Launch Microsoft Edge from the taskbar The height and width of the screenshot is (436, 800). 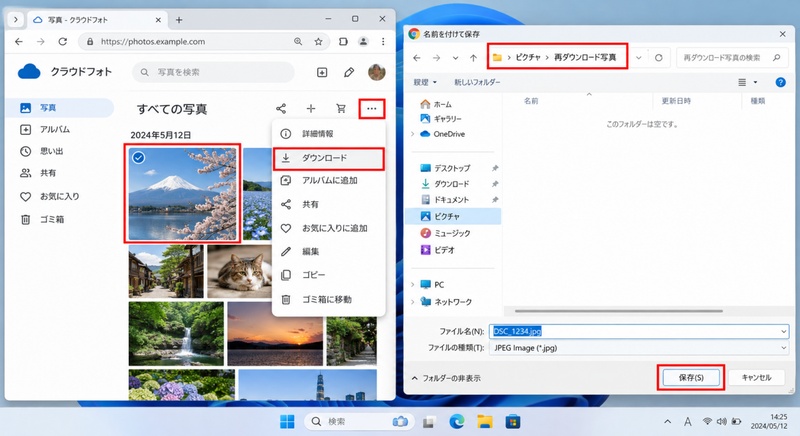tap(457, 422)
